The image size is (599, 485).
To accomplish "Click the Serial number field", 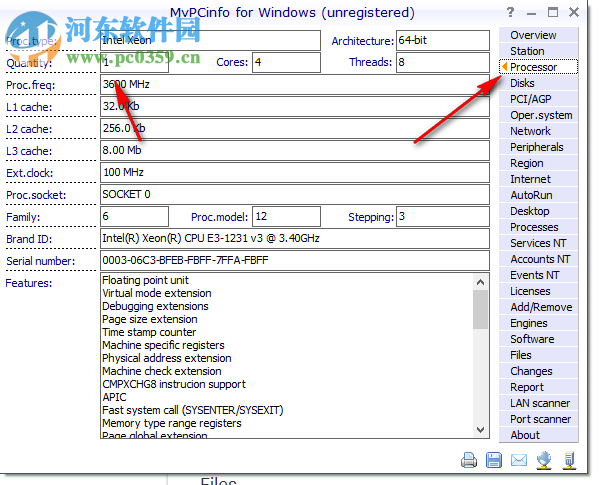I will point(295,260).
